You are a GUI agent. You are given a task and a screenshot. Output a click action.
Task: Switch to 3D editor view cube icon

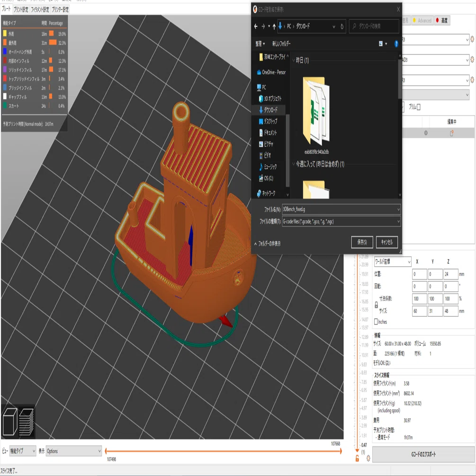pyautogui.click(x=10, y=422)
